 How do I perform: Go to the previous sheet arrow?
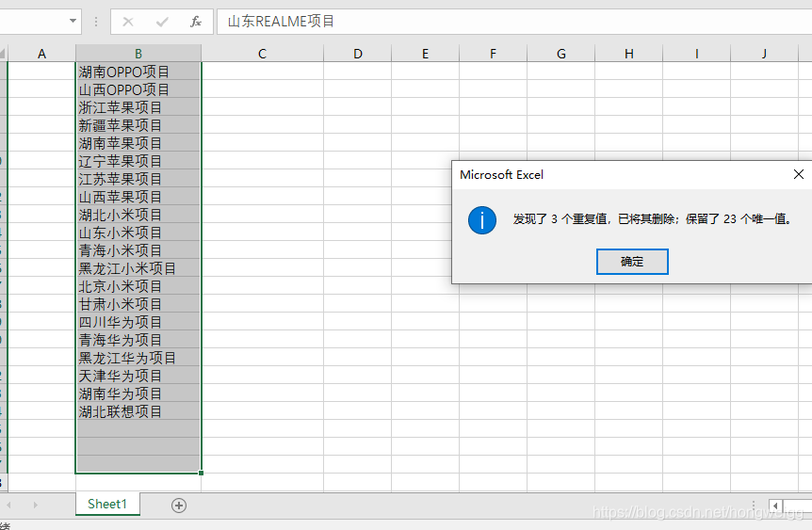pos(8,505)
